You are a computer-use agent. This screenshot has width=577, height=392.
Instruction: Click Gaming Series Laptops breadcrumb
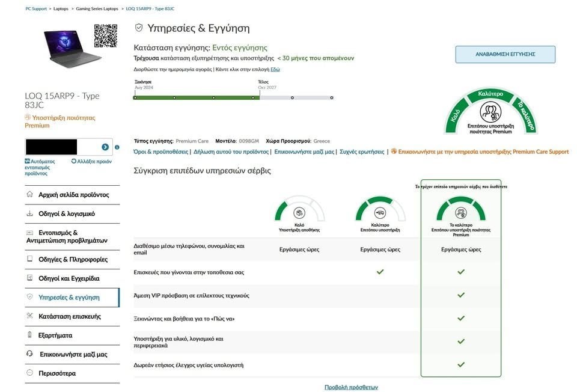(97, 8)
